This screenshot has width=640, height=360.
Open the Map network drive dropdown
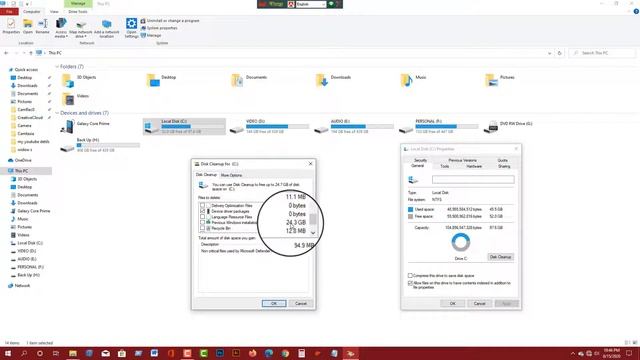(81, 28)
